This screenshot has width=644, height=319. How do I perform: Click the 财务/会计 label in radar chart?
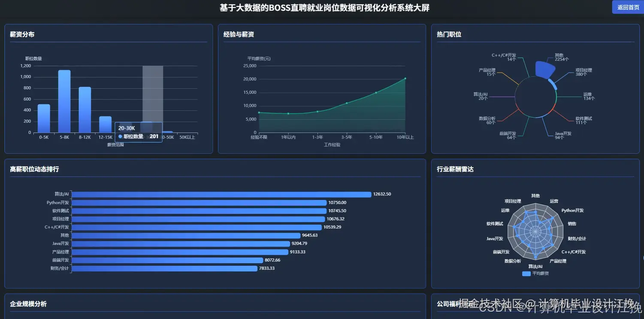pos(577,239)
